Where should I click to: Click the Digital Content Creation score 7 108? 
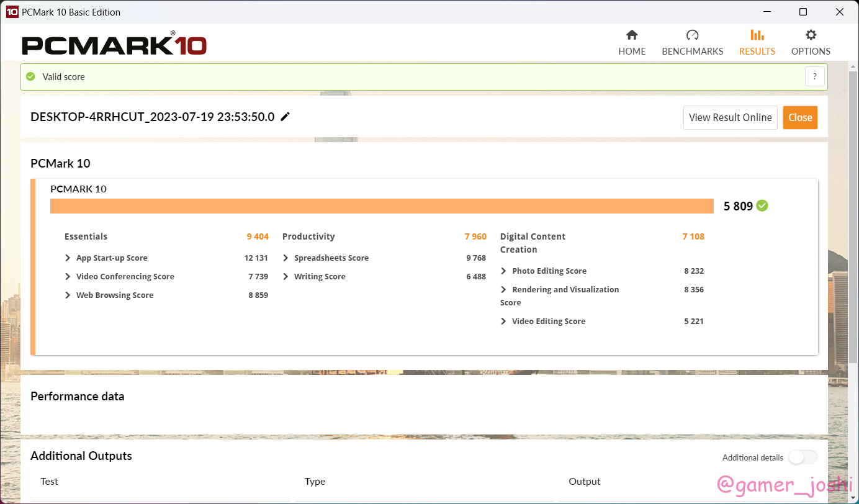point(693,236)
